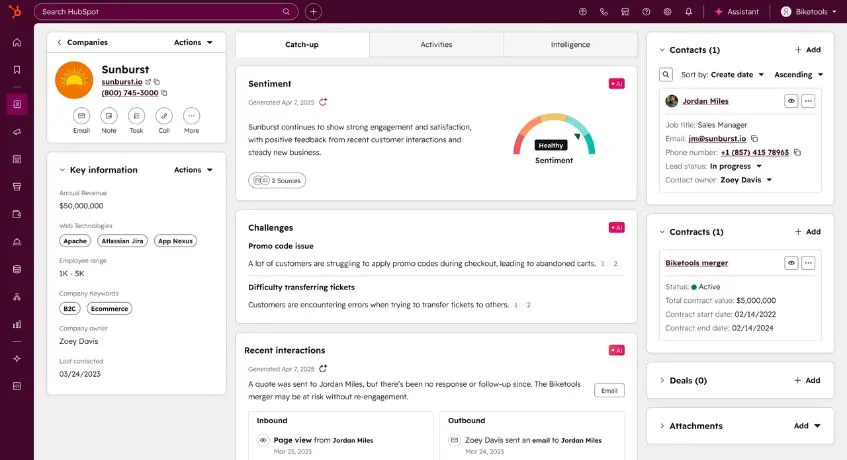847x460 pixels.
Task: Click Add in the Contacts panel
Action: [x=808, y=50]
